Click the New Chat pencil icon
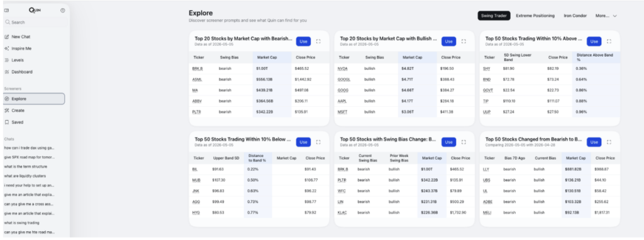644x240 pixels. [6, 36]
